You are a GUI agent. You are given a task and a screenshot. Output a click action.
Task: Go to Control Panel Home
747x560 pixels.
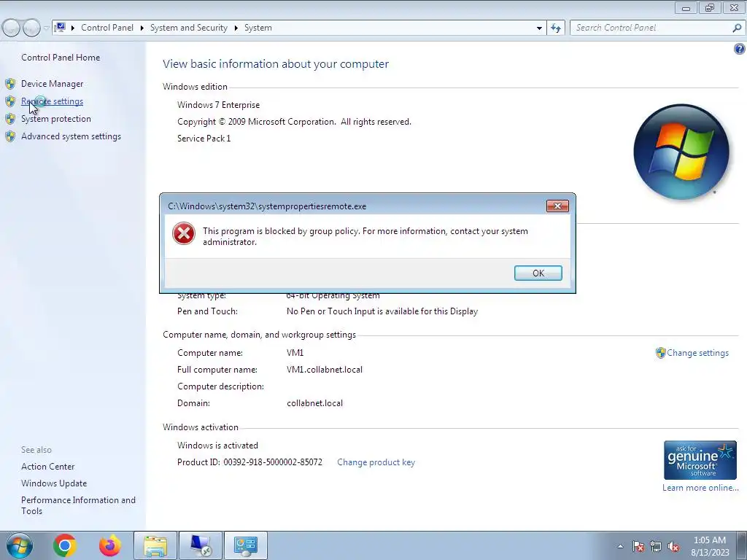click(61, 58)
